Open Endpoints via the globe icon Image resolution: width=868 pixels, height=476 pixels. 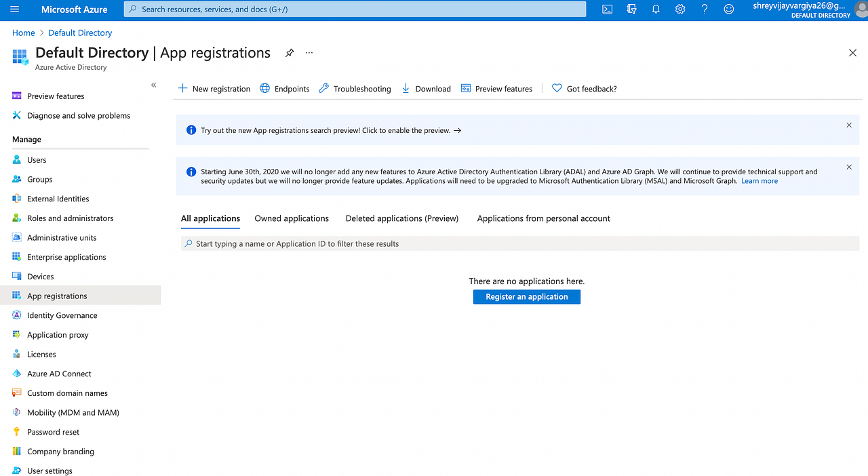point(284,88)
